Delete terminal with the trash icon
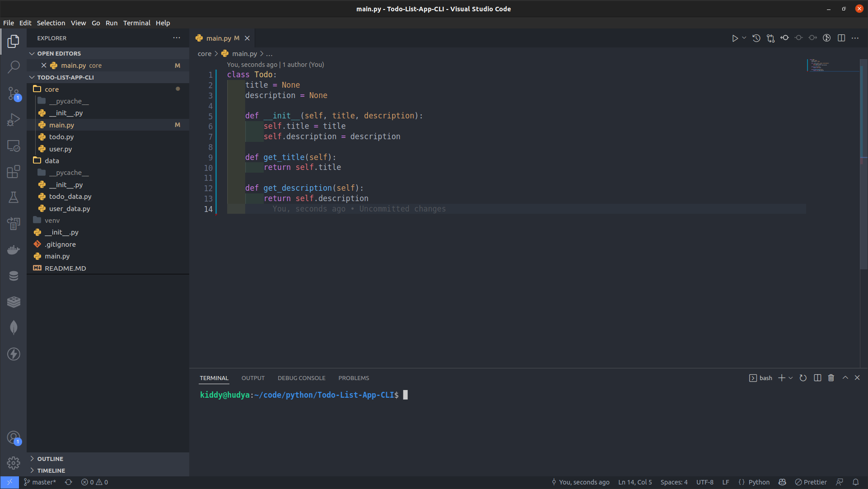Viewport: 868px width, 489px height. click(x=831, y=378)
